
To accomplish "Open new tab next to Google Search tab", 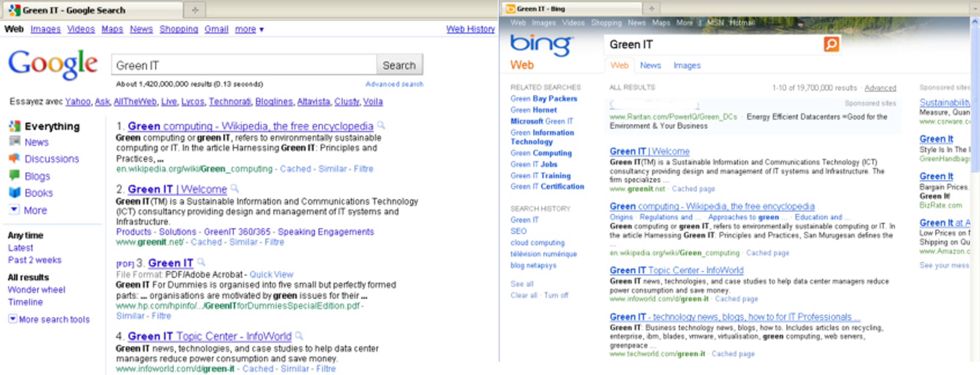I will 195,10.
